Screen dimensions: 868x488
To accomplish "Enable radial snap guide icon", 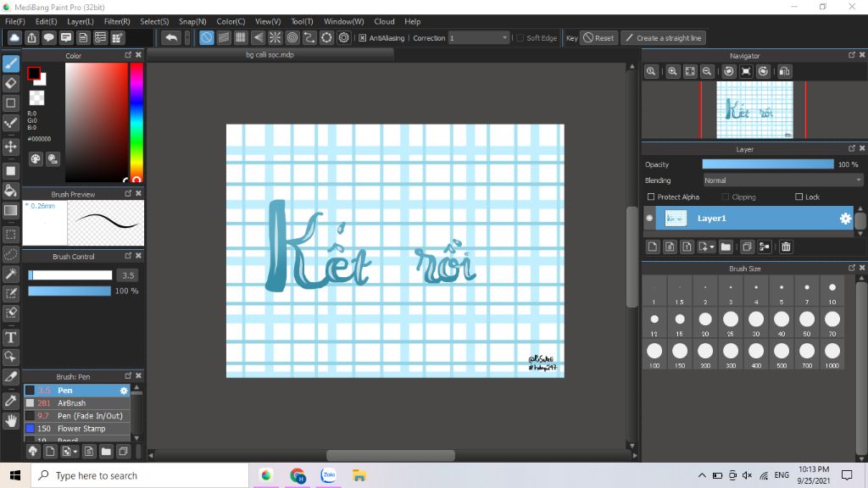I will (x=275, y=37).
